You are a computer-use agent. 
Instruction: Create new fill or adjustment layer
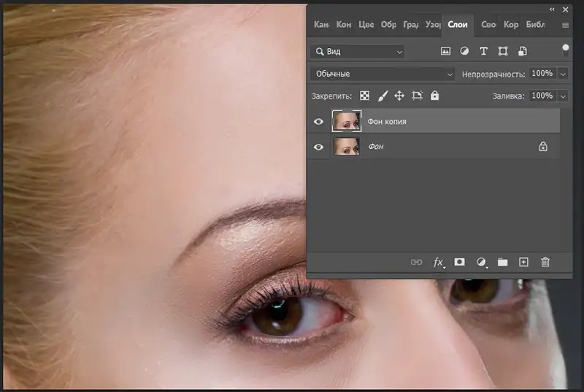tap(482, 263)
